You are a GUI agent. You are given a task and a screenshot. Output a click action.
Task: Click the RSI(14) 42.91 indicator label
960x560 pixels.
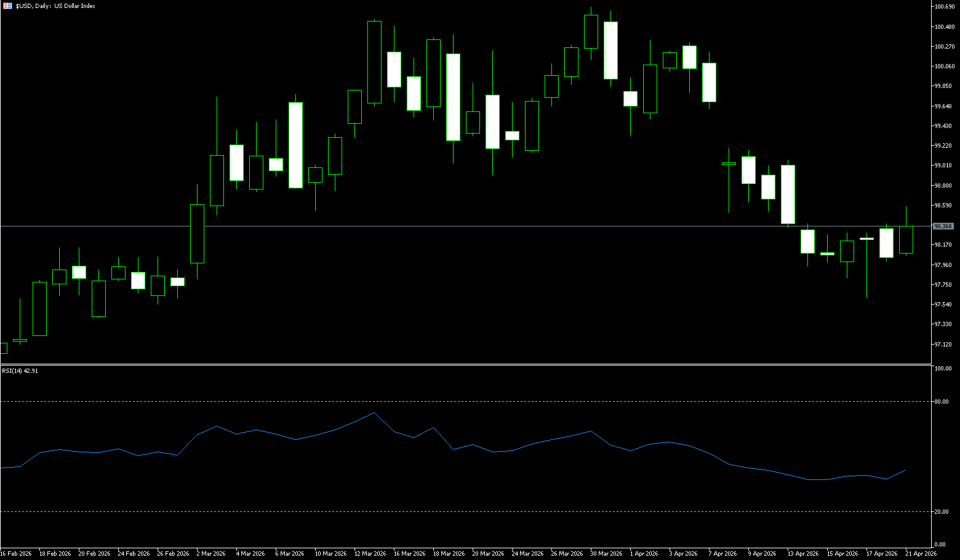click(x=20, y=371)
